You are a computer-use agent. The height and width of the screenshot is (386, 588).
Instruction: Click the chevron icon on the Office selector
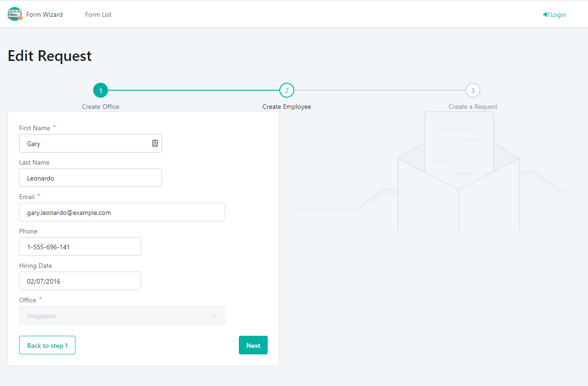click(x=214, y=315)
